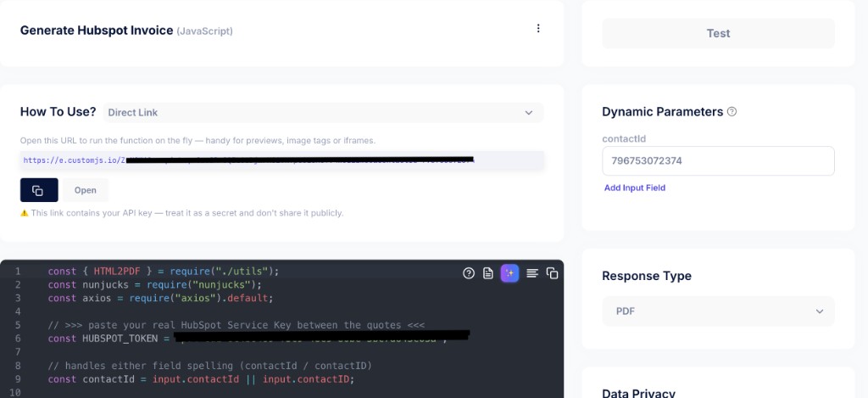Copy code using the editor copy icon
This screenshot has width=868, height=398.
[x=552, y=272]
